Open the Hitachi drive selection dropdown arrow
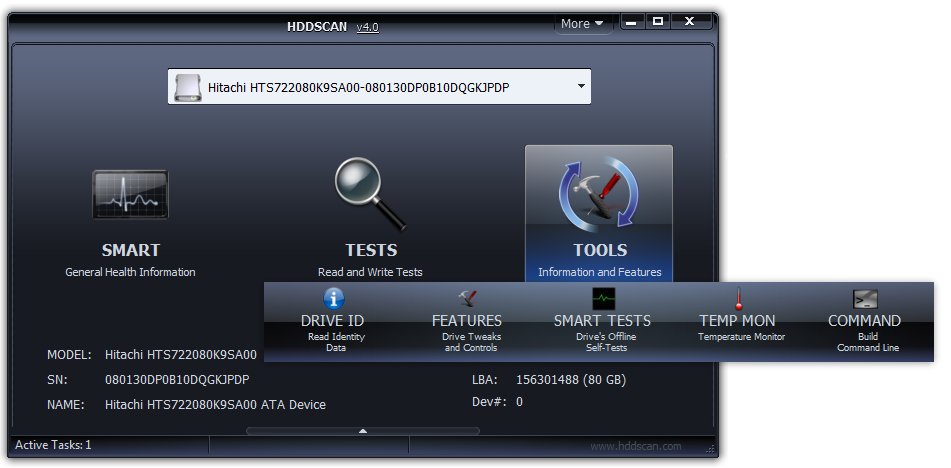The image size is (951, 468). [581, 86]
